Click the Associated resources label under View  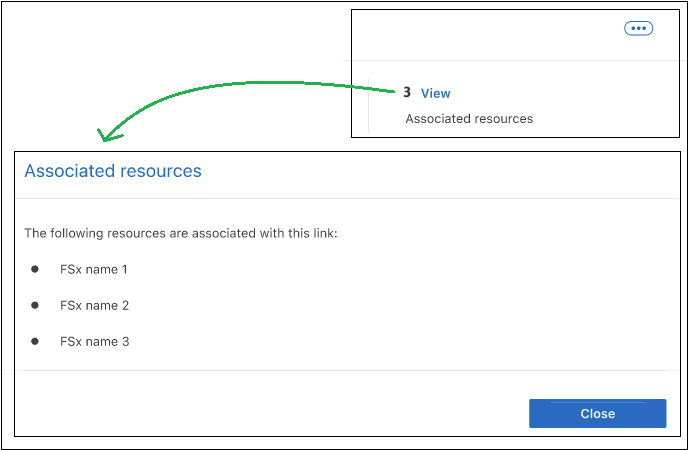pyautogui.click(x=469, y=118)
